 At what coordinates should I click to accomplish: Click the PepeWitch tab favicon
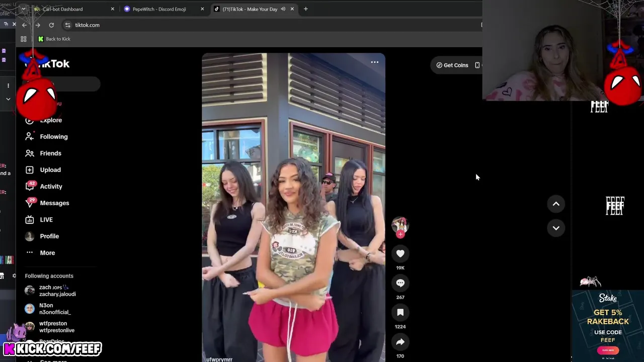[x=127, y=9]
